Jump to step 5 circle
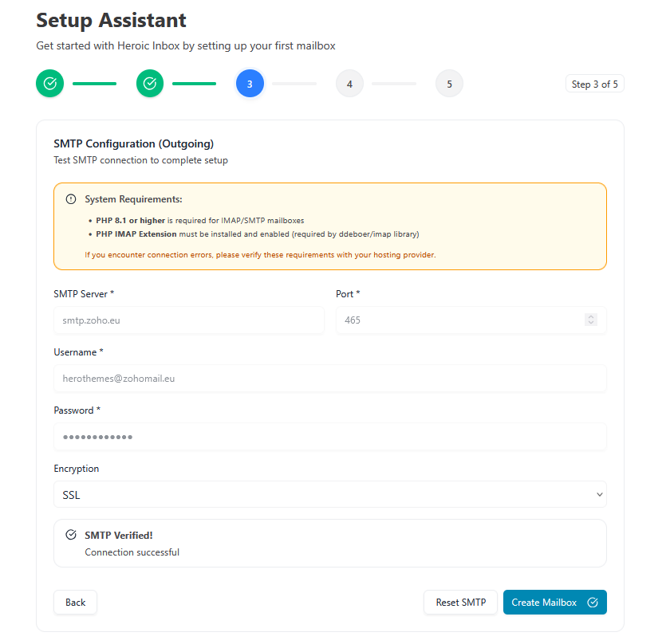Screen dimensions: 670x644 449,84
